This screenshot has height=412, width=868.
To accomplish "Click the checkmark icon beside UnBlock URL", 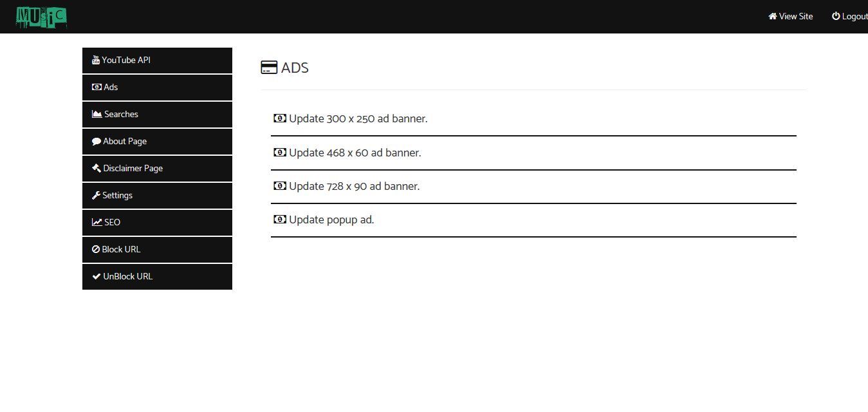I will 97,277.
